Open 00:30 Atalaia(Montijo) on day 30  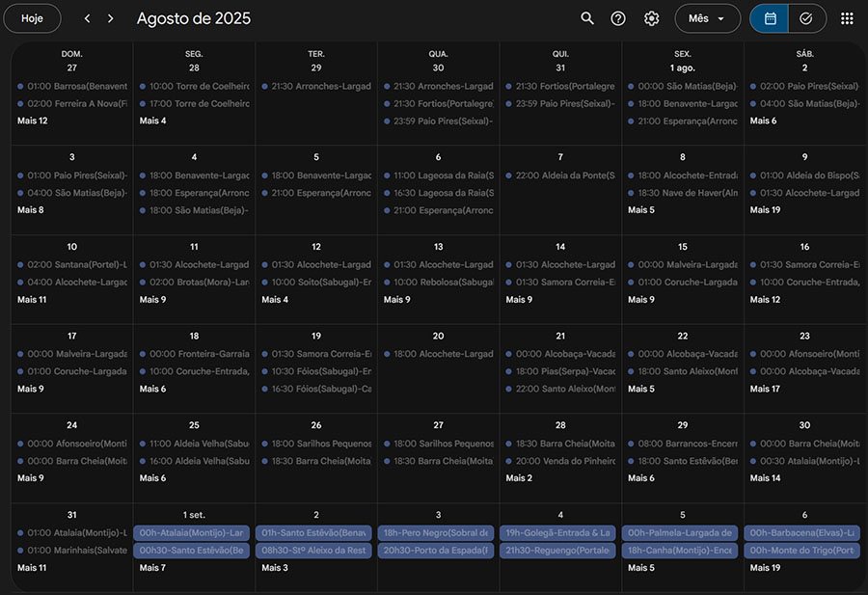coord(805,461)
